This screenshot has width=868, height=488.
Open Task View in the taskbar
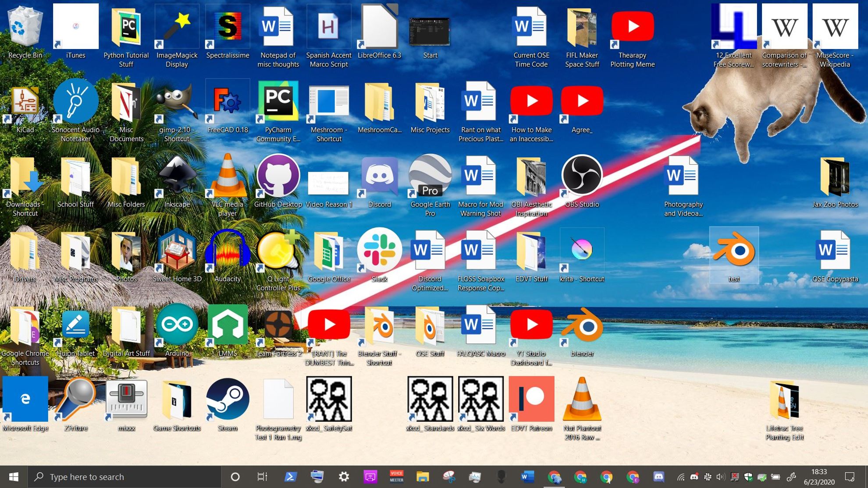click(262, 477)
